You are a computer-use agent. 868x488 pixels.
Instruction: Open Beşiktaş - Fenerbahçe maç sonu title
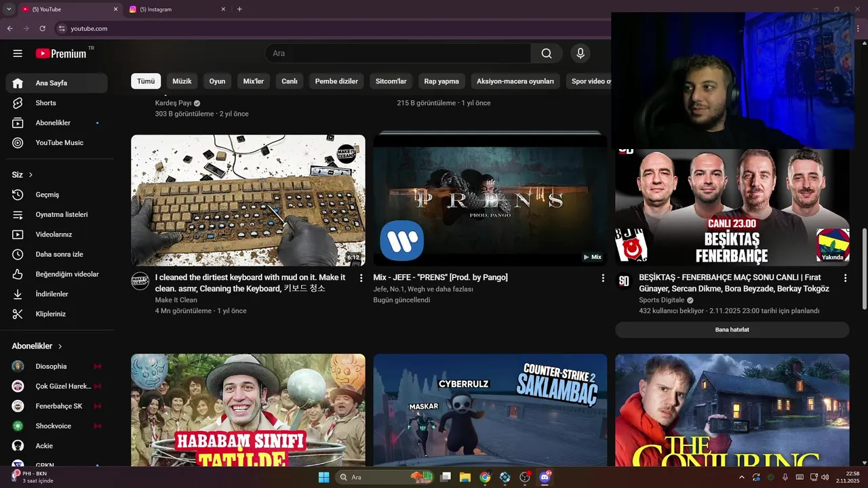[x=734, y=283]
